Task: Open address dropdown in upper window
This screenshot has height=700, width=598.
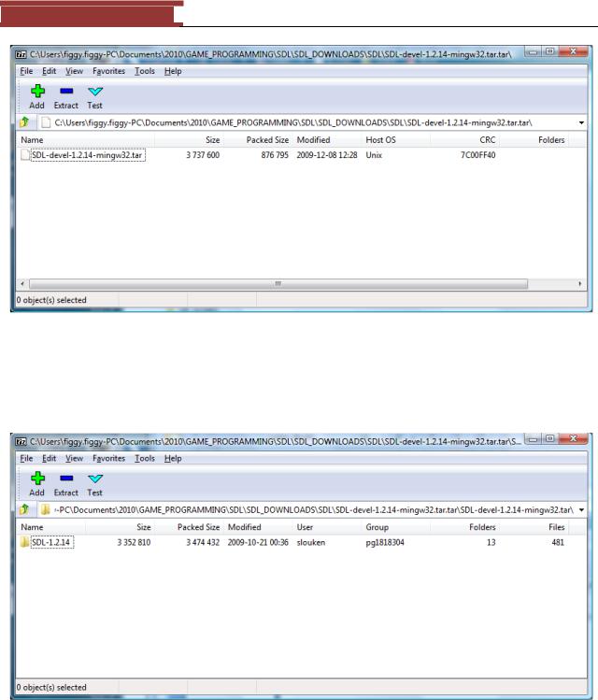Action: point(581,122)
